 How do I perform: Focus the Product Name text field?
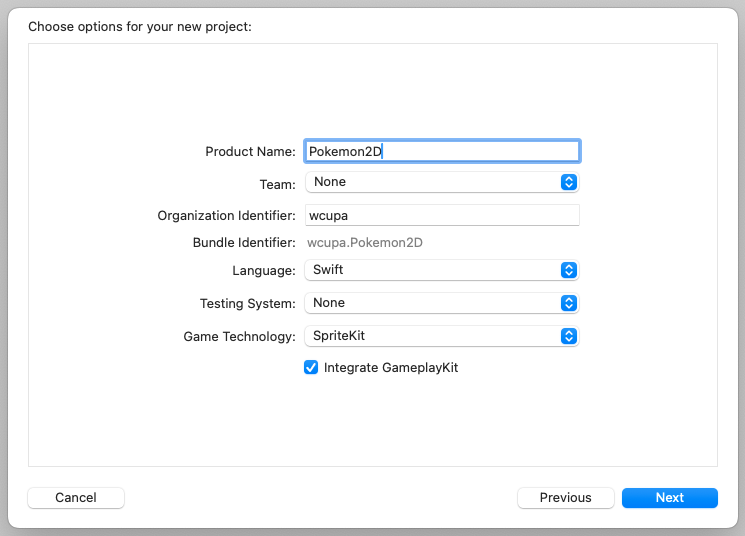point(442,151)
